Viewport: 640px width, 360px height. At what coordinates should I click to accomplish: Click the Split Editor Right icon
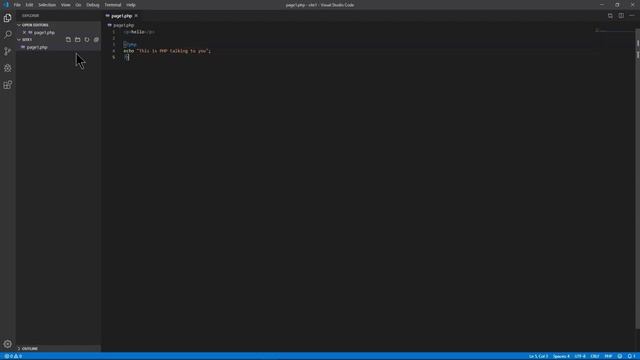point(621,16)
